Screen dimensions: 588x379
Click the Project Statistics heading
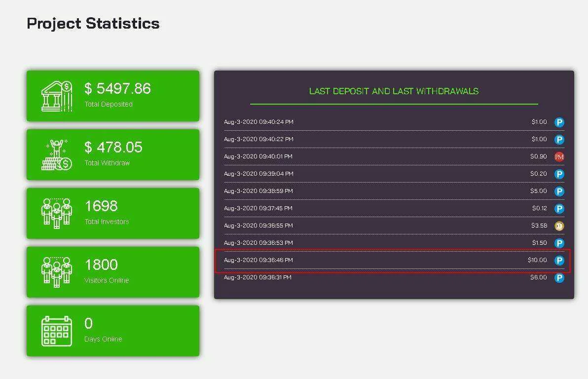(x=93, y=24)
